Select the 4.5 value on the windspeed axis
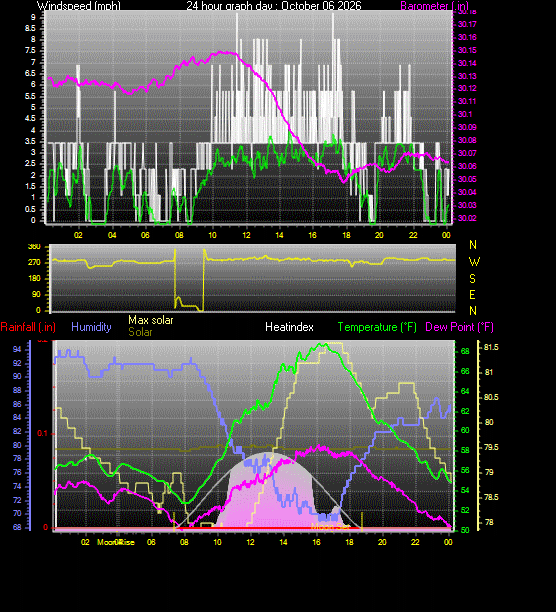Image resolution: width=556 pixels, height=612 pixels. pyautogui.click(x=30, y=119)
